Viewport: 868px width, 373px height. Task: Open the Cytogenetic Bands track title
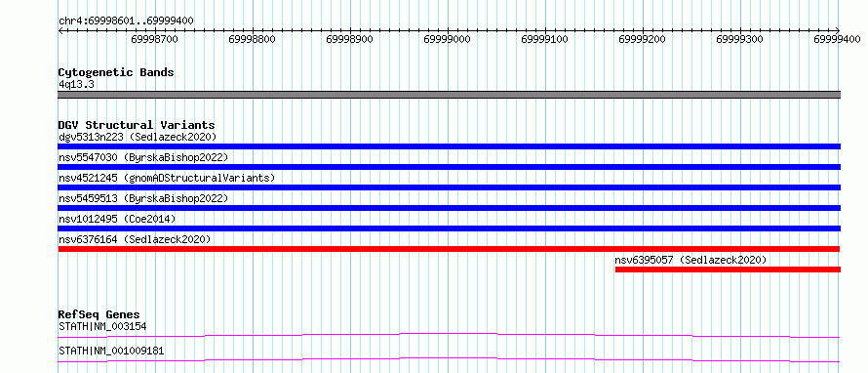coord(116,72)
